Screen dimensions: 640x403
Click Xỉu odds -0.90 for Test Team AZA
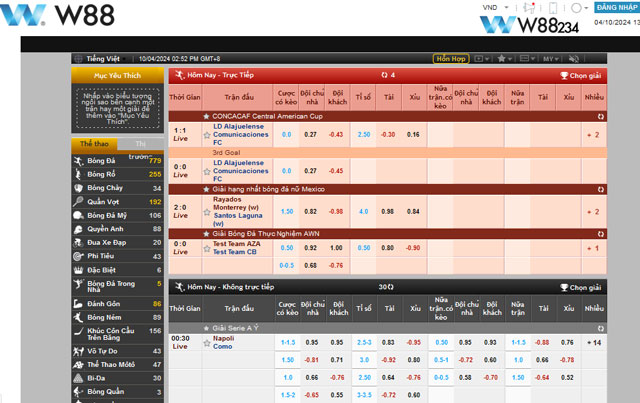click(413, 248)
